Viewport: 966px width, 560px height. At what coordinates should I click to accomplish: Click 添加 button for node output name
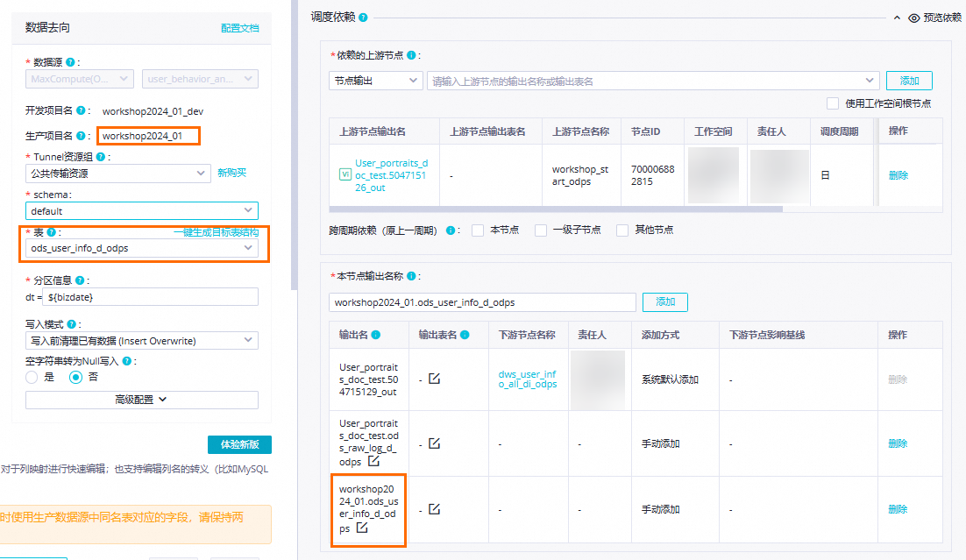pyautogui.click(x=664, y=301)
